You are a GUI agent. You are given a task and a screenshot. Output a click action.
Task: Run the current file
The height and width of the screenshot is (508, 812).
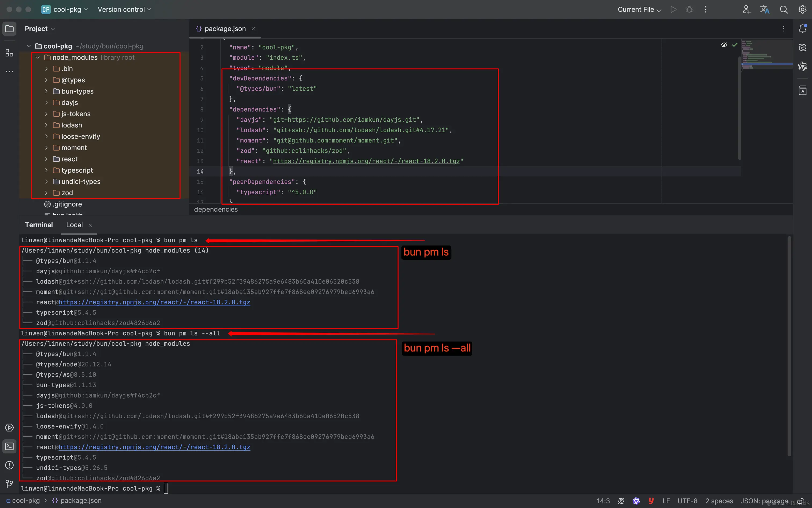[673, 9]
